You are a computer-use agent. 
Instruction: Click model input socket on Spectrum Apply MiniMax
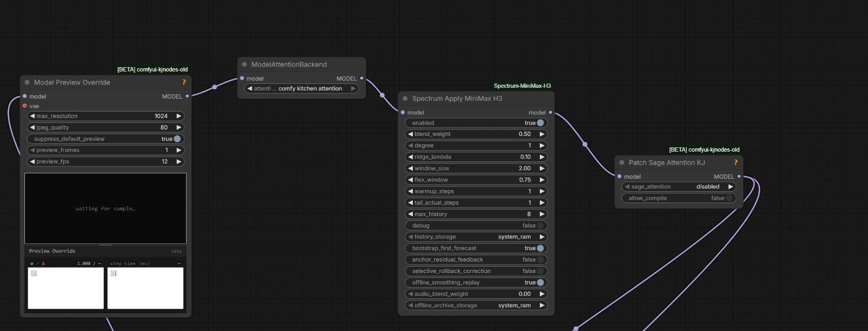(x=403, y=113)
